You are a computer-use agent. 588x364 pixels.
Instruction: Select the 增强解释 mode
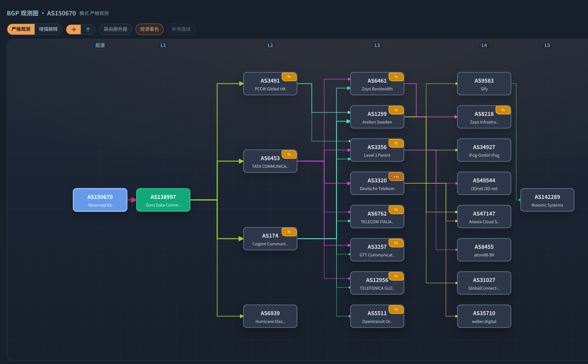tap(48, 29)
